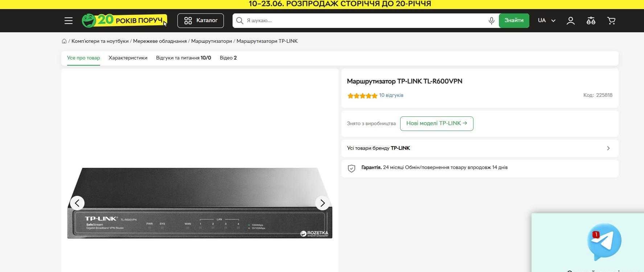This screenshot has width=644, height=272.
Task: Activate voice search microphone icon
Action: point(492,21)
